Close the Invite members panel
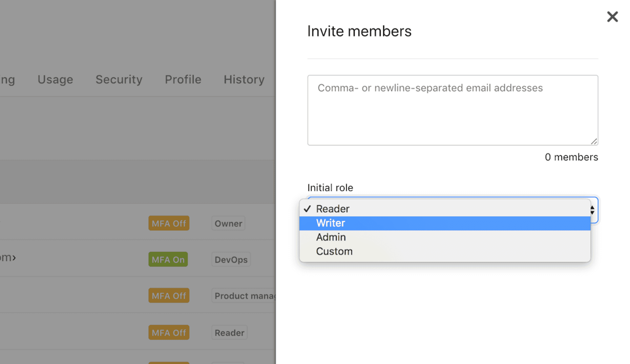This screenshot has width=630, height=364. [612, 17]
